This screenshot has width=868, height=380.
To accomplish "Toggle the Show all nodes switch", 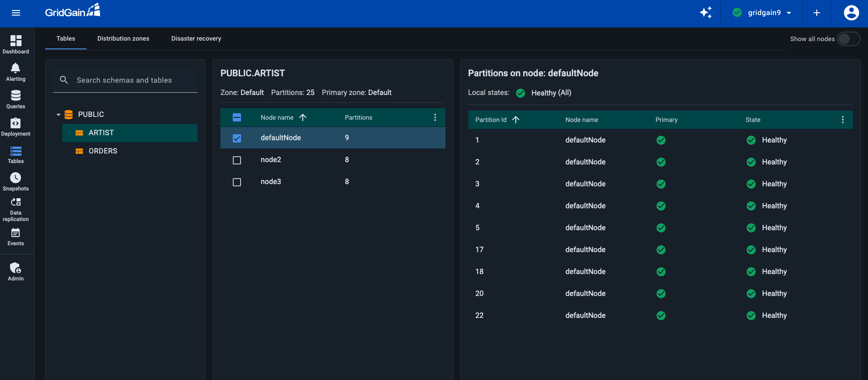I will coord(848,39).
